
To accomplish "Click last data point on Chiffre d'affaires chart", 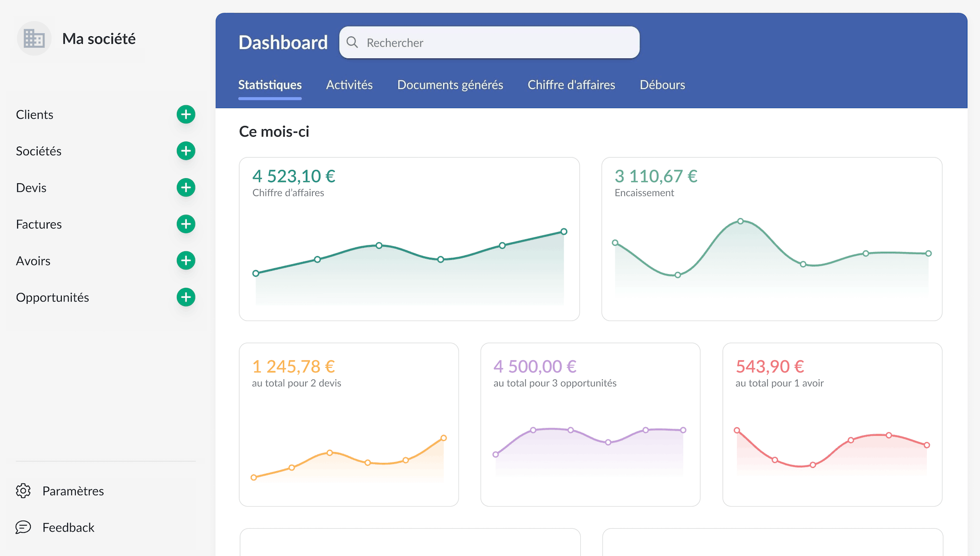I will [x=564, y=231].
